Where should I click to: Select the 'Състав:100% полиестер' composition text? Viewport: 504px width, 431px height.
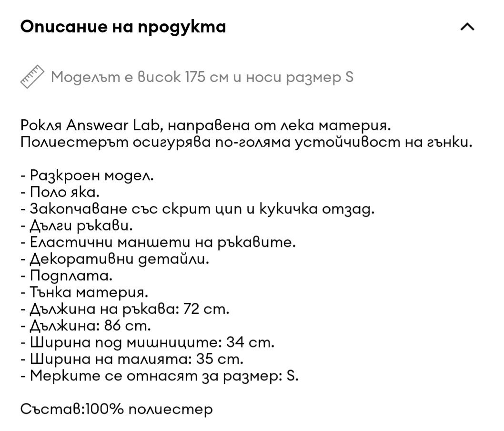pos(116,410)
